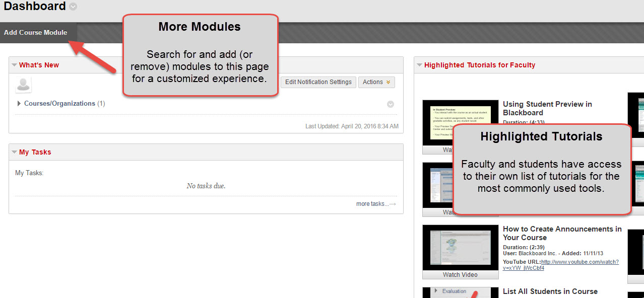This screenshot has width=644, height=298.
Task: Collapse the Highlighted Tutorials for Faculty module
Action: (x=419, y=65)
